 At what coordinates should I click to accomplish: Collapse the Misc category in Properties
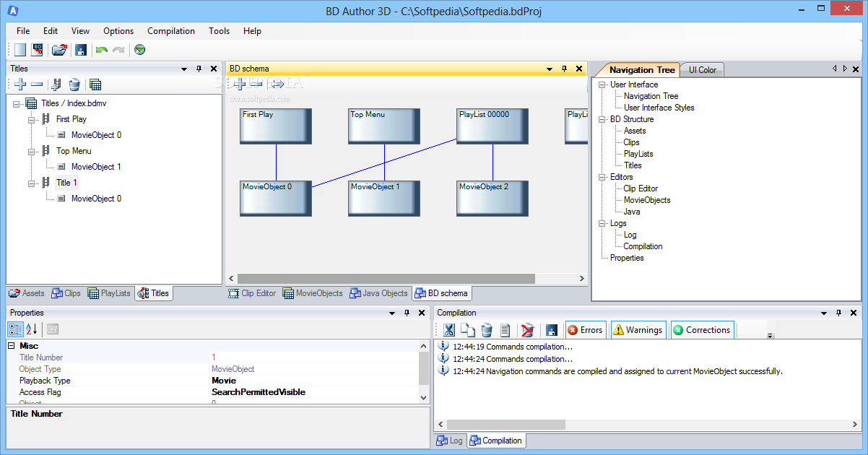click(12, 346)
